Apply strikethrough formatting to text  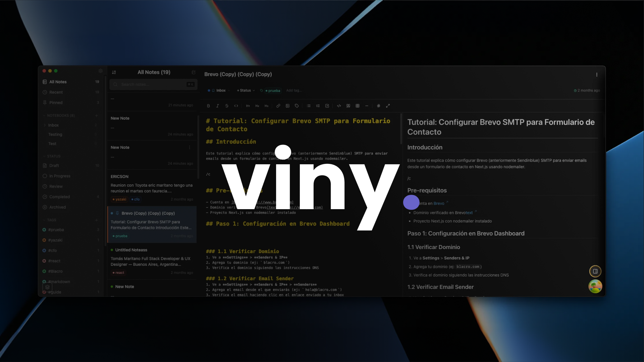pos(227,106)
